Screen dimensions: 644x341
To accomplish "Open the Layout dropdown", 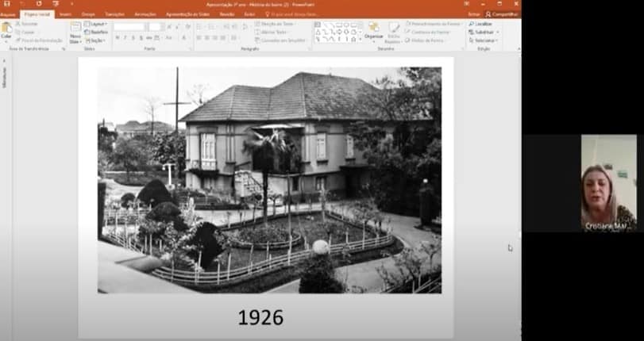I will pyautogui.click(x=95, y=24).
